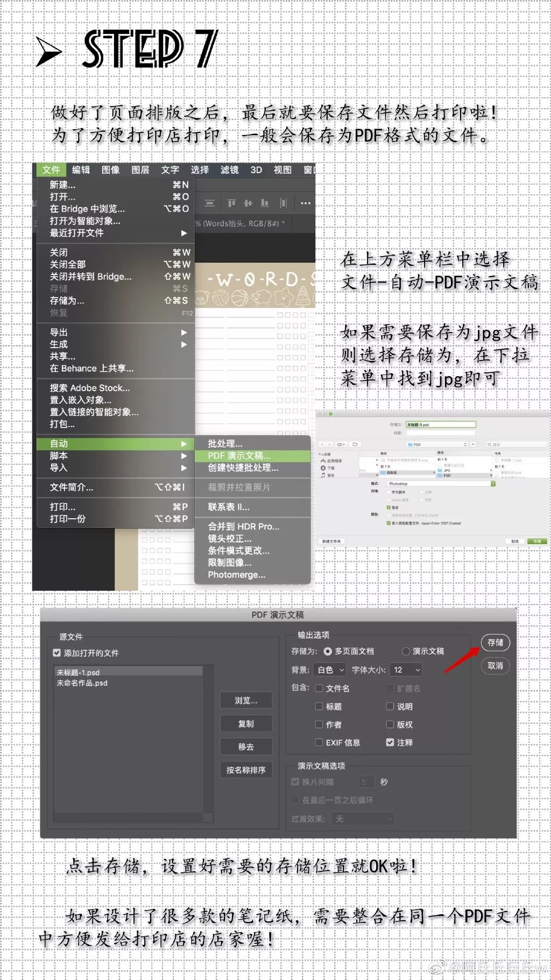Go forward in the save dialog browser
Viewport: 551px width, 980px height.
329,444
